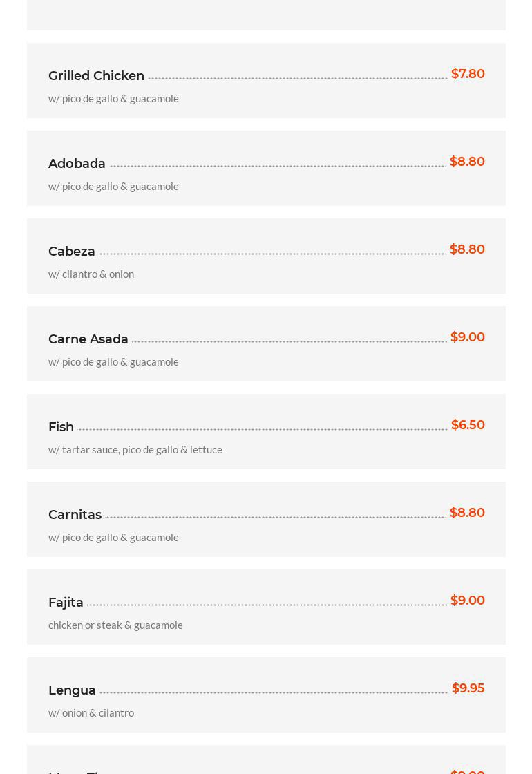The image size is (532, 774).
Task: Click the $7.80 price for Grilled Chicken
Action: coord(468,74)
